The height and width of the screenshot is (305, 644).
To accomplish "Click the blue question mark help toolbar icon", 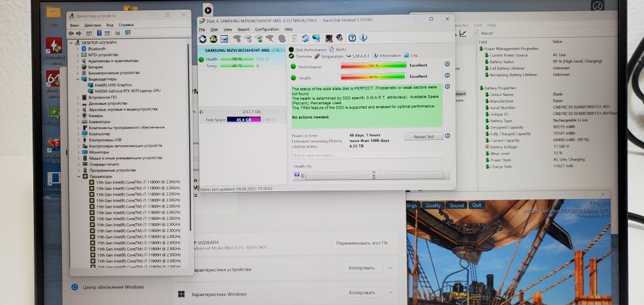I will (x=352, y=38).
